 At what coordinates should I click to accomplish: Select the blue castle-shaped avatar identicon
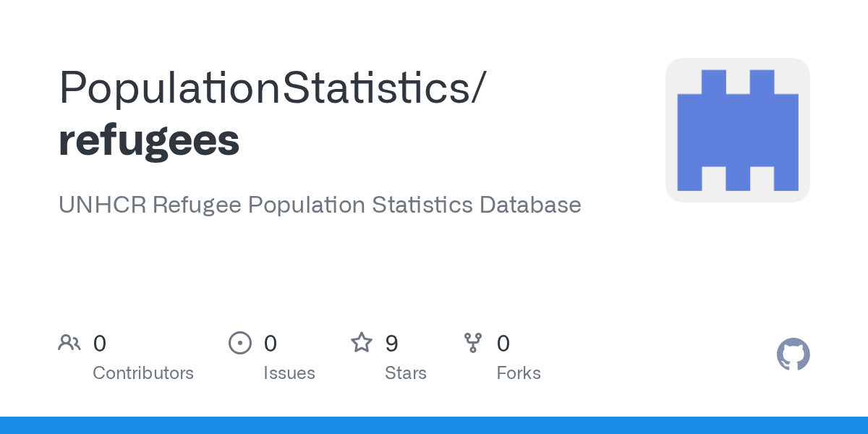pos(738,130)
